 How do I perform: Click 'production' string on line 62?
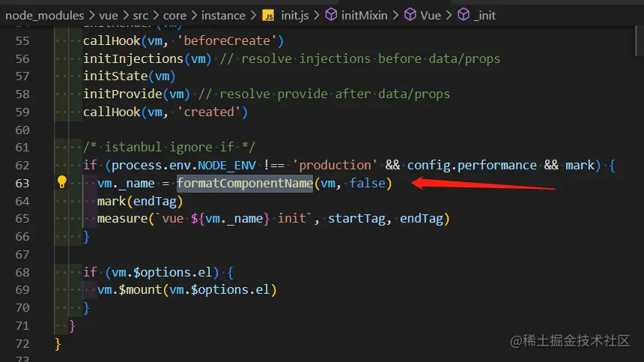coord(335,165)
